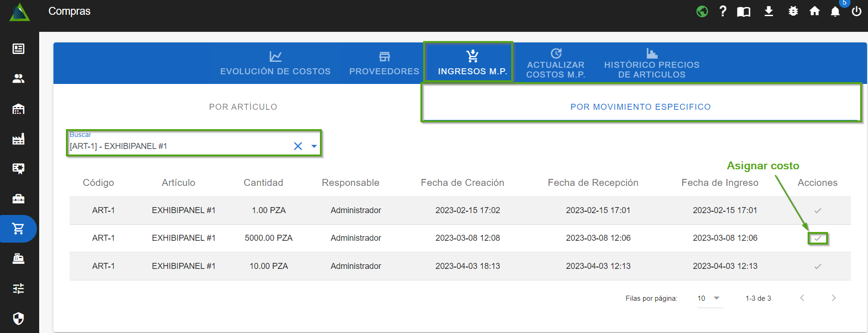Click the home icon in top bar
Viewport: 868px width, 333px height.
click(815, 12)
